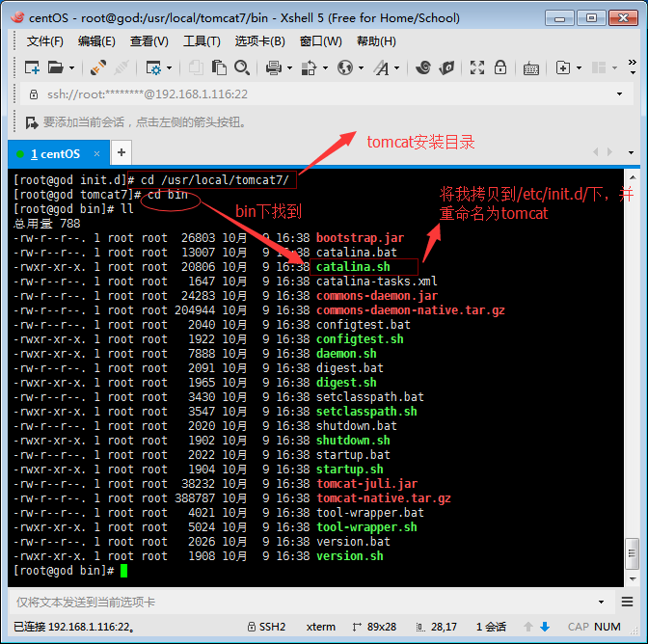Click the virtual keyboard icon
Screen dimensions: 648x644
click(531, 68)
